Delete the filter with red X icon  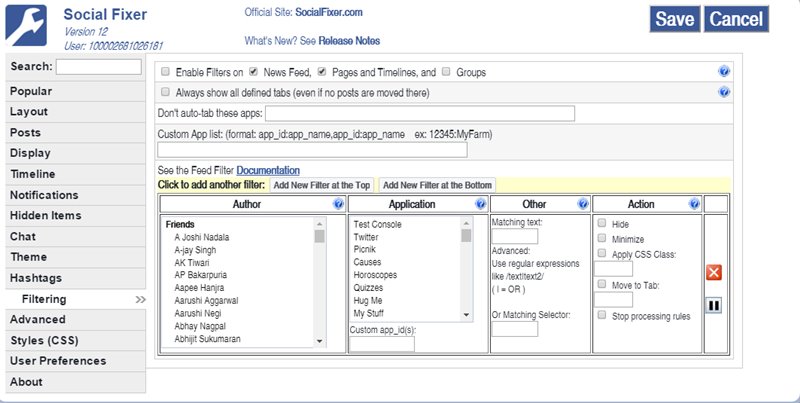714,272
